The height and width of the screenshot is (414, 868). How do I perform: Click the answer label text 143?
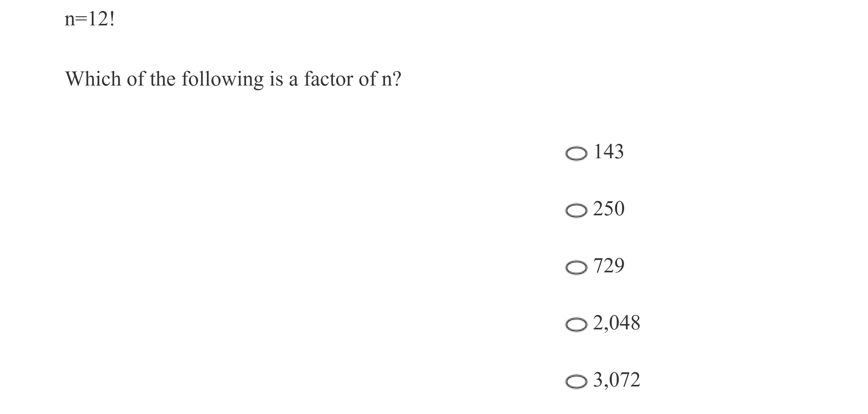[608, 152]
